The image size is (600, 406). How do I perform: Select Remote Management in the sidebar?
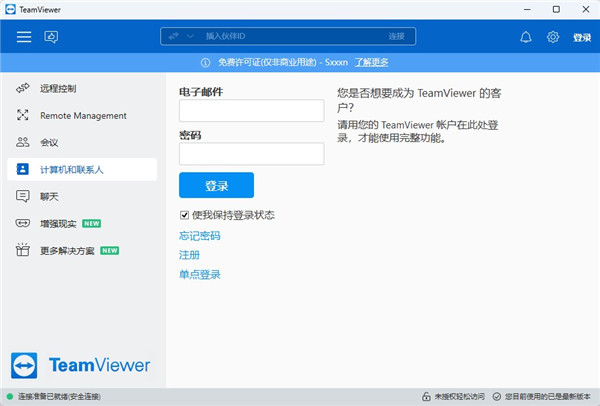[83, 116]
